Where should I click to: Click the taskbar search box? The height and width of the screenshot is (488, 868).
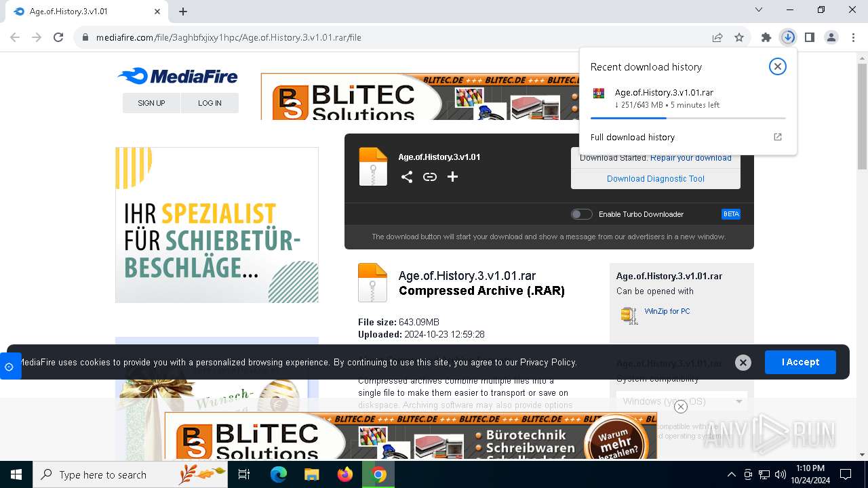coord(130,474)
